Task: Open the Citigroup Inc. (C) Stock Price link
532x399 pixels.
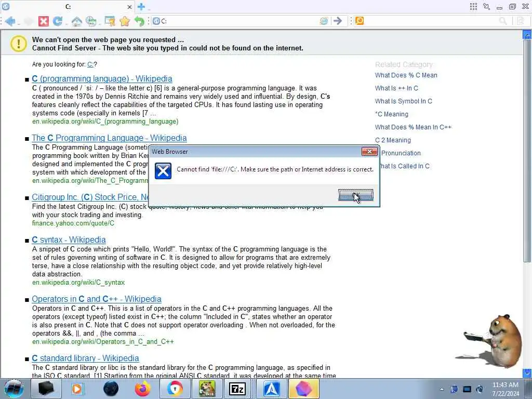Action: (90, 197)
